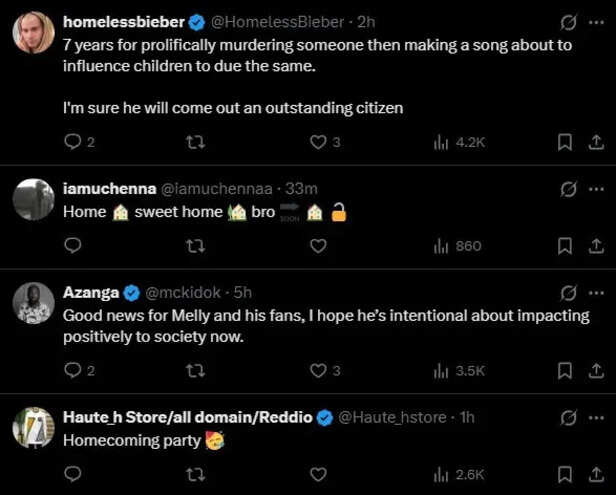The height and width of the screenshot is (495, 616).
Task: Open Grok icon on iamuchenna's tweet
Action: click(569, 189)
